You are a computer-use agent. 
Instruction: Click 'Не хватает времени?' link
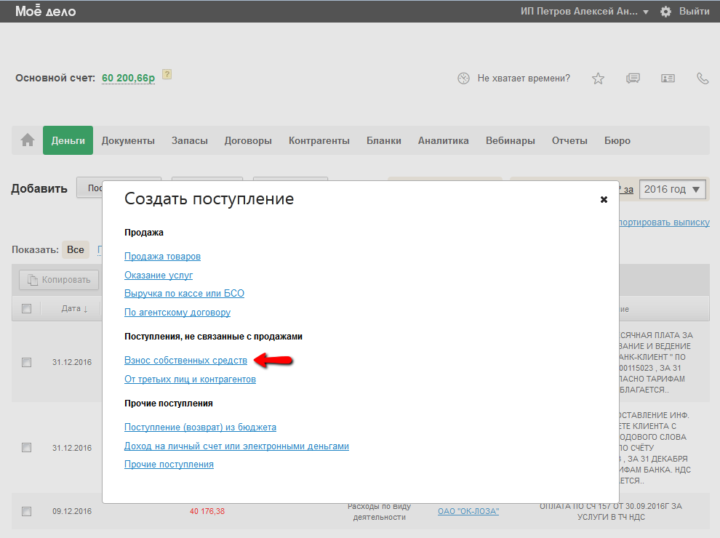[x=523, y=78]
